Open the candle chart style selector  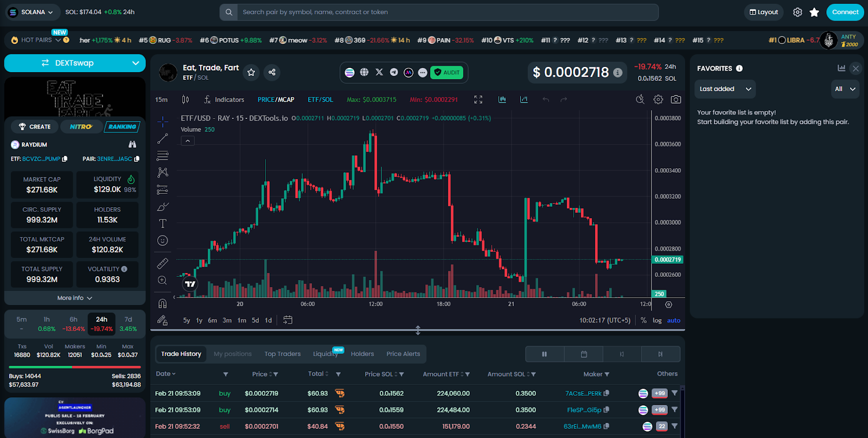point(186,99)
